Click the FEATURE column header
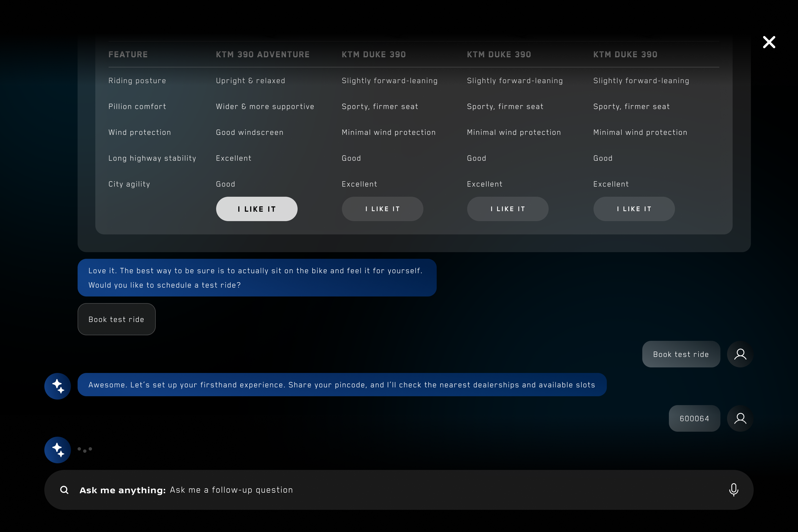798x532 pixels. [x=128, y=54]
